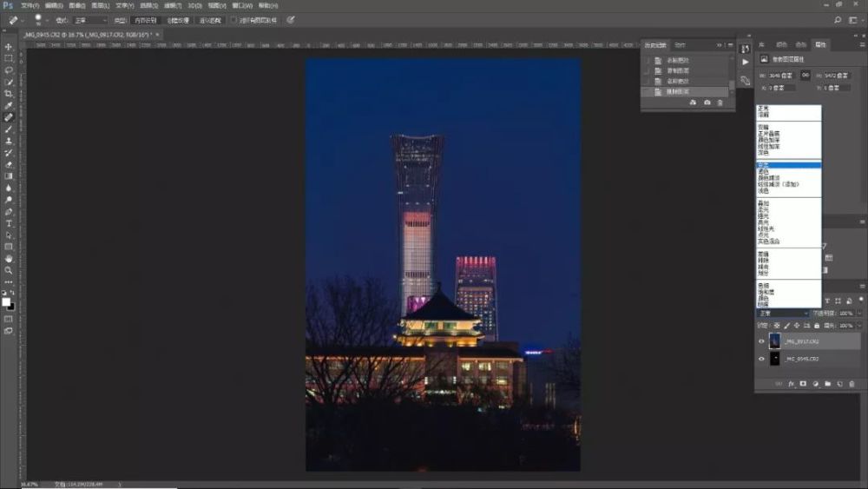Hide the _MG_0917.CR2 layer
Viewport: 868px width, 489px height.
[761, 341]
